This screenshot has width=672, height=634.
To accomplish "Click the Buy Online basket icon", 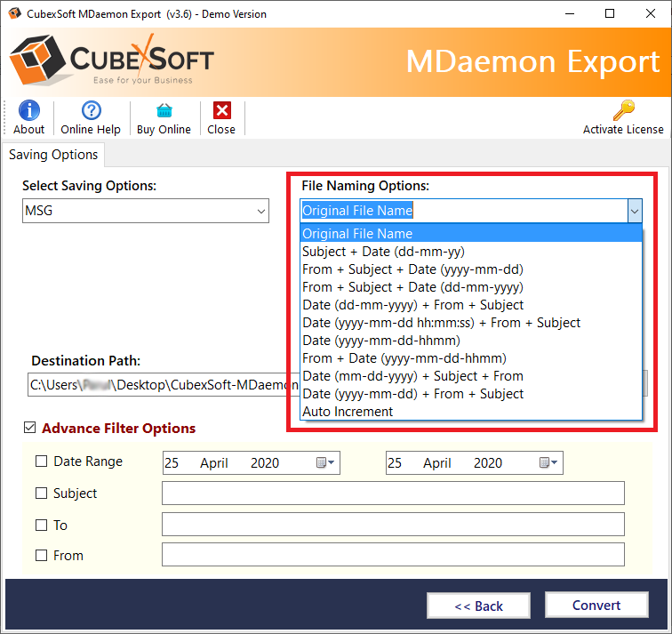I will pyautogui.click(x=164, y=111).
